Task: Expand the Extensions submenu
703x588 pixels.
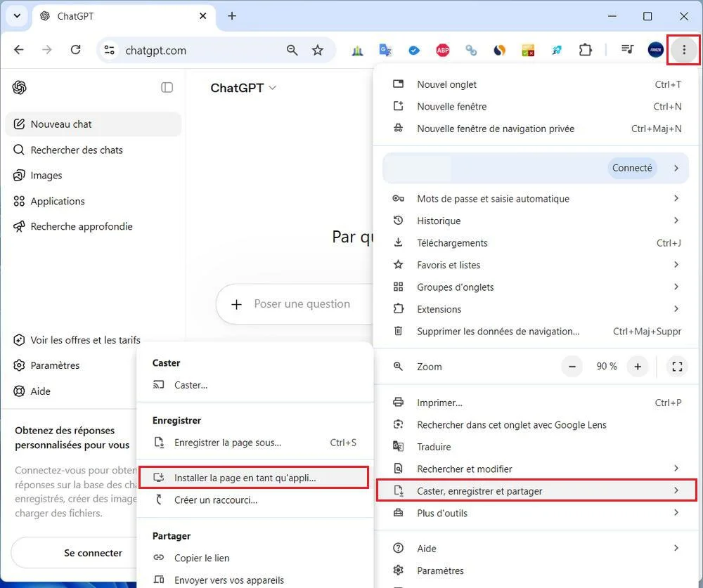Action: (x=537, y=309)
